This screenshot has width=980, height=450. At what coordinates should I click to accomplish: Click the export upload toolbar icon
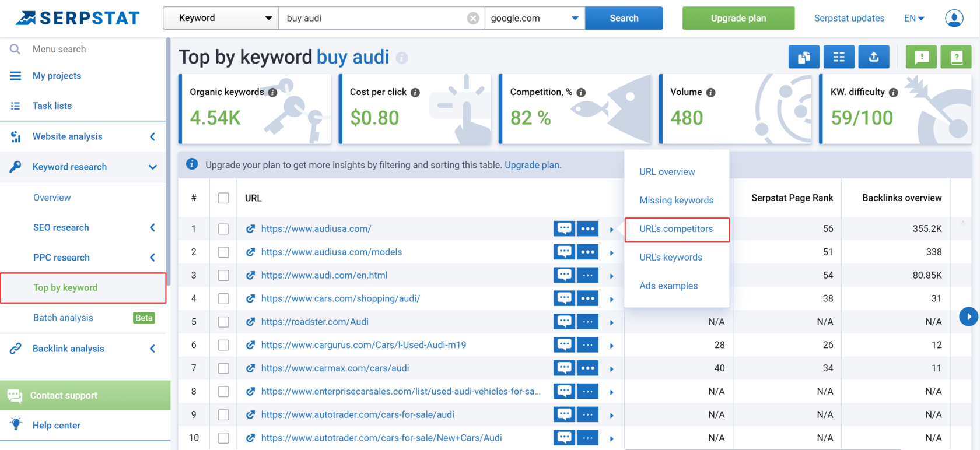click(x=874, y=57)
